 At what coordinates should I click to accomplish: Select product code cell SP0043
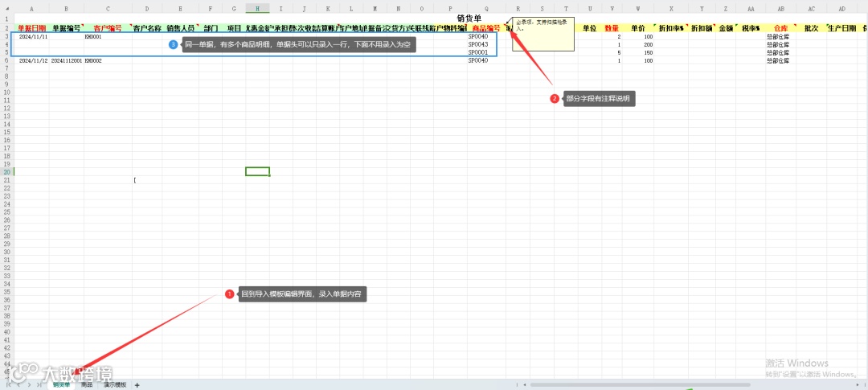tap(486, 44)
